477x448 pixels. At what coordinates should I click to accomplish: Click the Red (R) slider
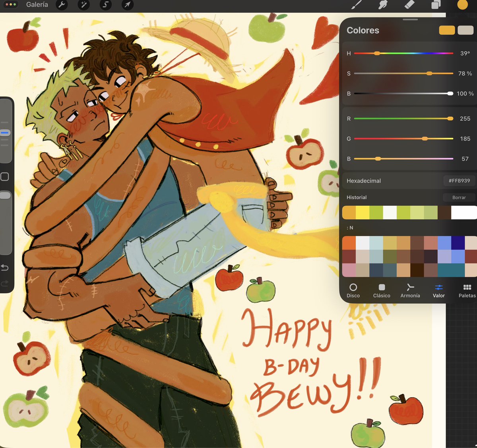[x=403, y=119]
